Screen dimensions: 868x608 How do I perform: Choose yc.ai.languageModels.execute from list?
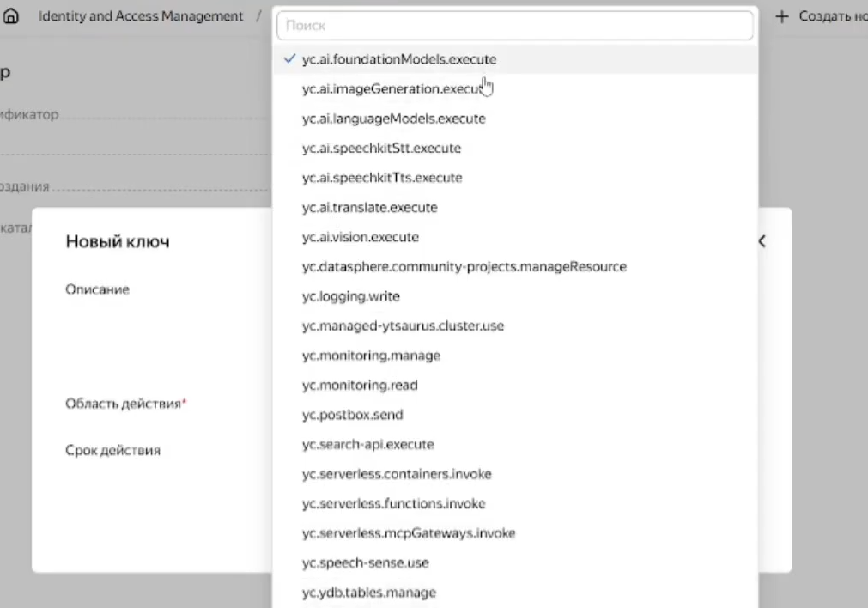pos(393,119)
